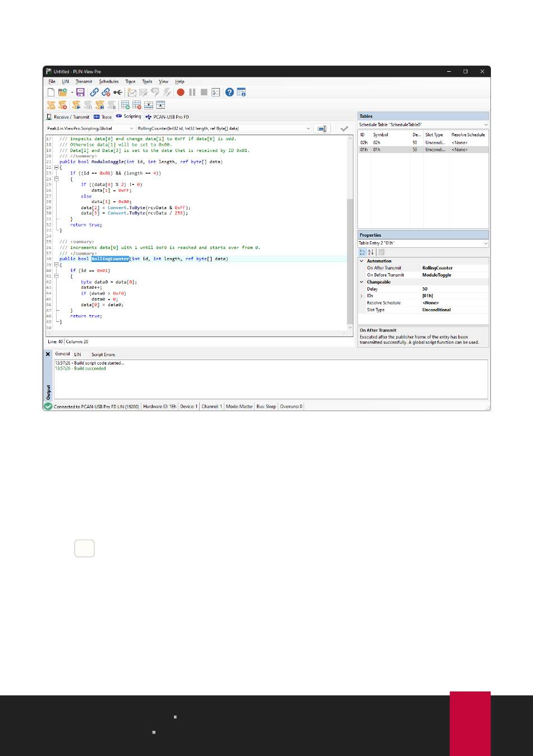The image size is (533, 756).
Task: Select the 01h schedule table row
Action: [x=423, y=150]
